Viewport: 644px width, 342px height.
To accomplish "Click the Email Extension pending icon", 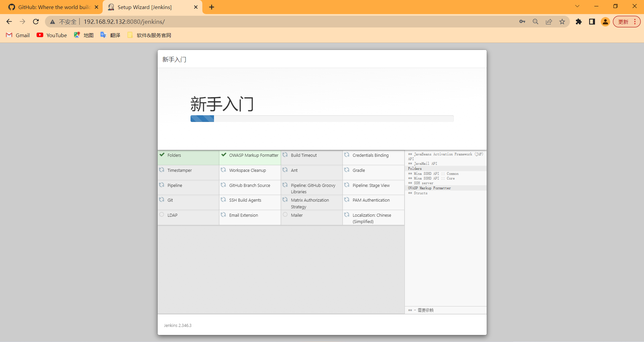I will pyautogui.click(x=223, y=215).
